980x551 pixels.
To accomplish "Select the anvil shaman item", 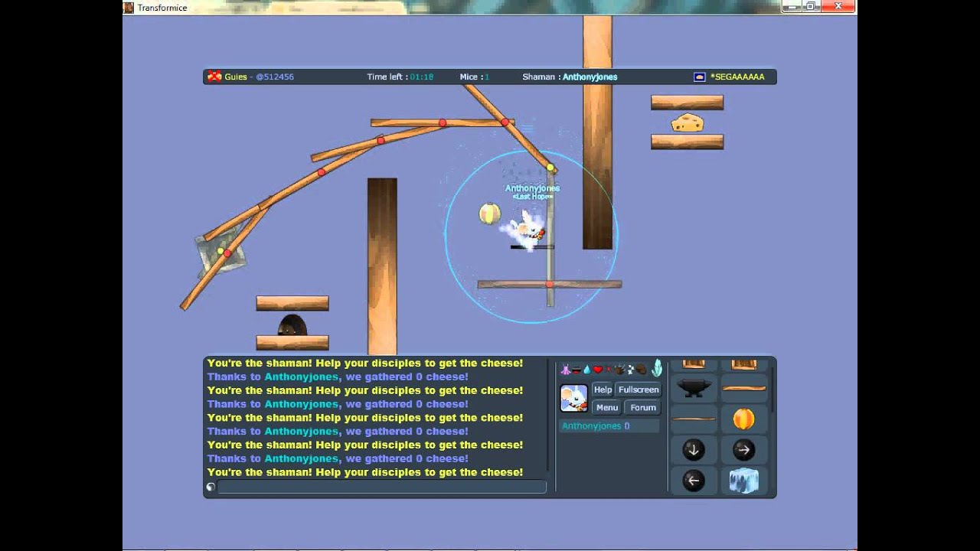I will click(694, 388).
